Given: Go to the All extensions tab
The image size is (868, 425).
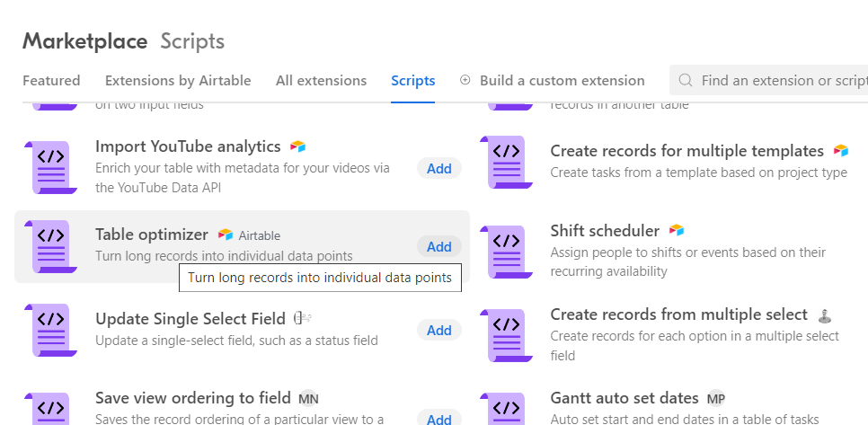Looking at the screenshot, I should coord(321,80).
